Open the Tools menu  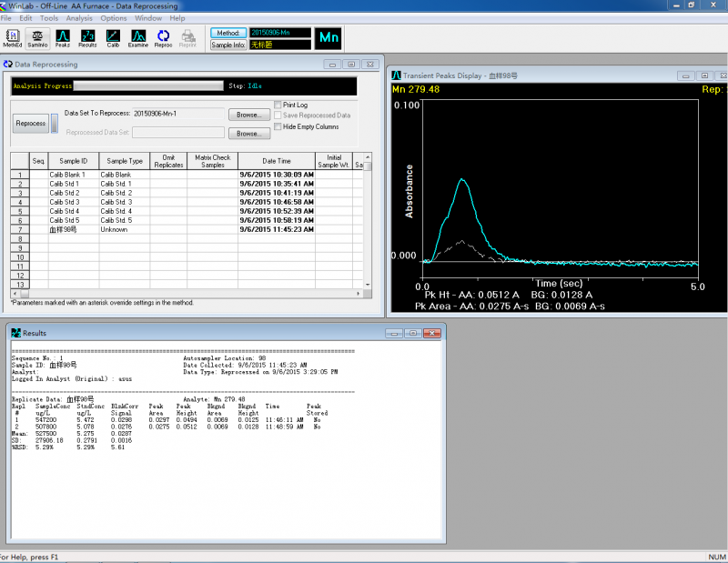(49, 18)
